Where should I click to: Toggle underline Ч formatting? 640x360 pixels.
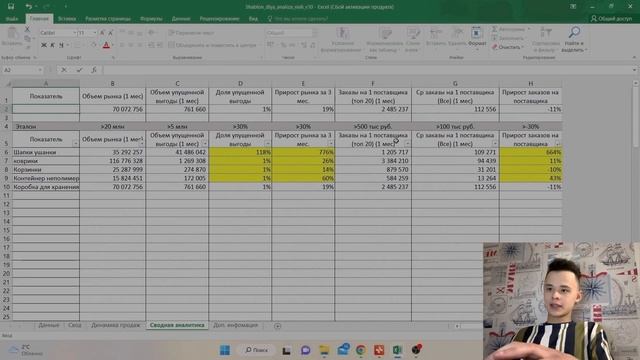pos(61,45)
